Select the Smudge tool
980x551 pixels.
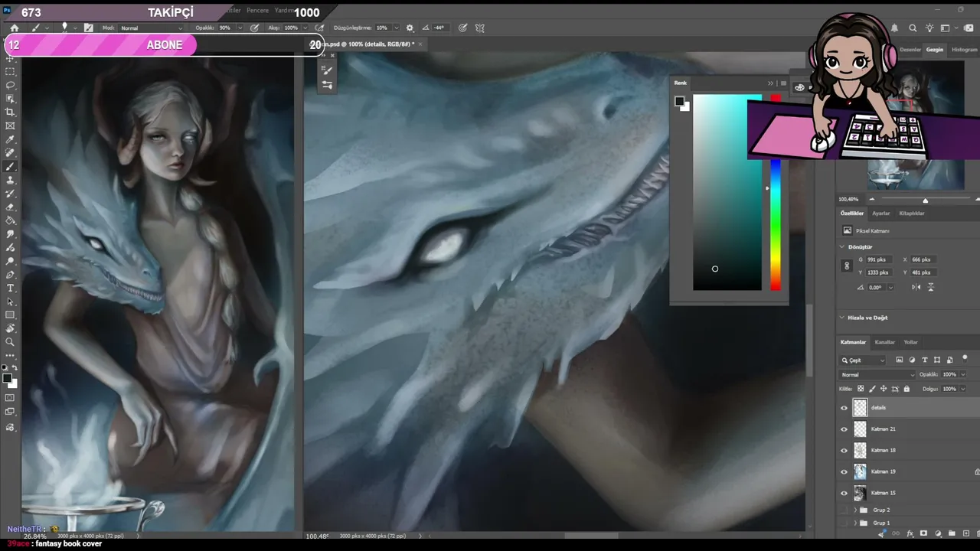click(x=10, y=235)
